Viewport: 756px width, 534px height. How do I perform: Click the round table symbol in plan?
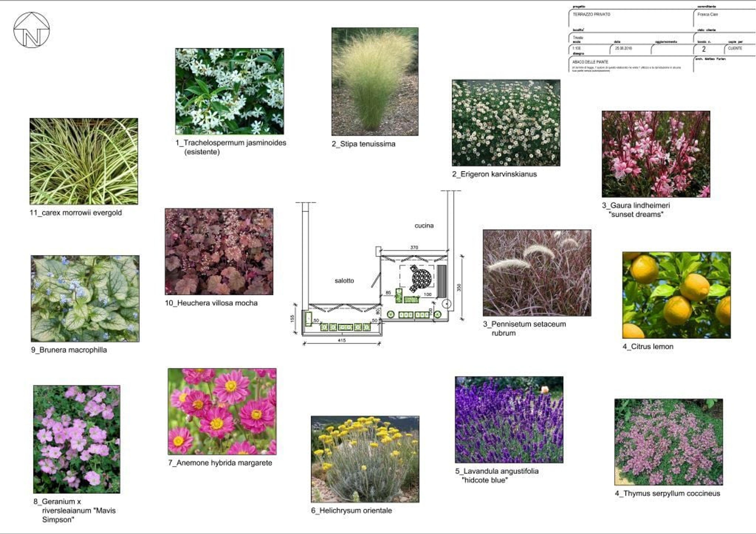(421, 278)
